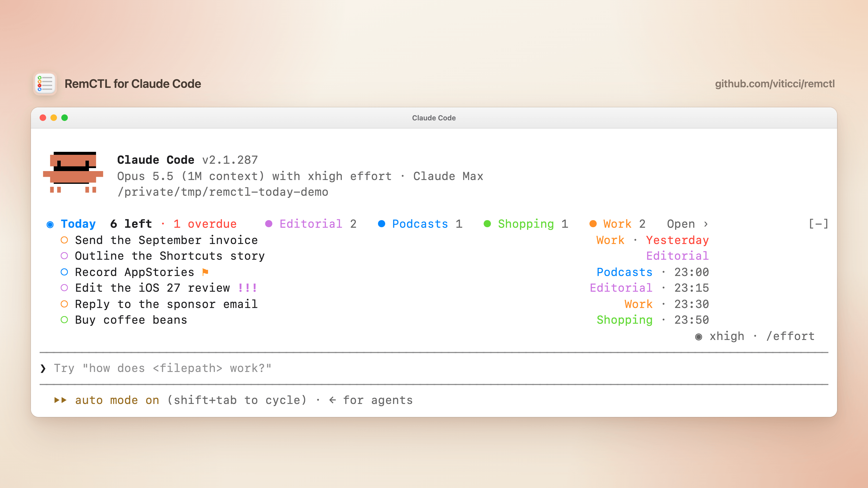Click the '6 left' counter text
This screenshot has height=488, width=868.
[131, 224]
